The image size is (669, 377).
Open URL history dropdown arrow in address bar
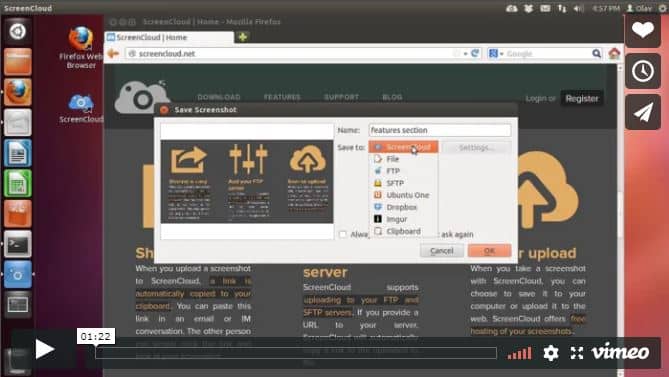pos(465,54)
